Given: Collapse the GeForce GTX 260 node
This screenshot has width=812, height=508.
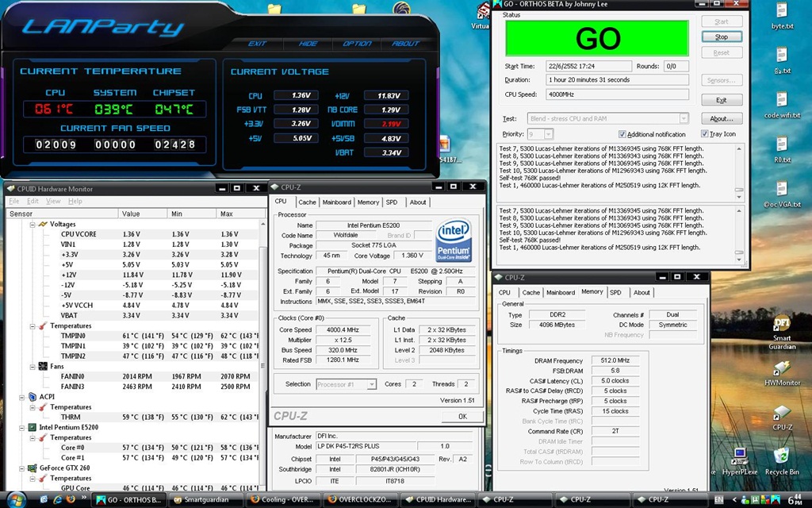Looking at the screenshot, I should [21, 468].
